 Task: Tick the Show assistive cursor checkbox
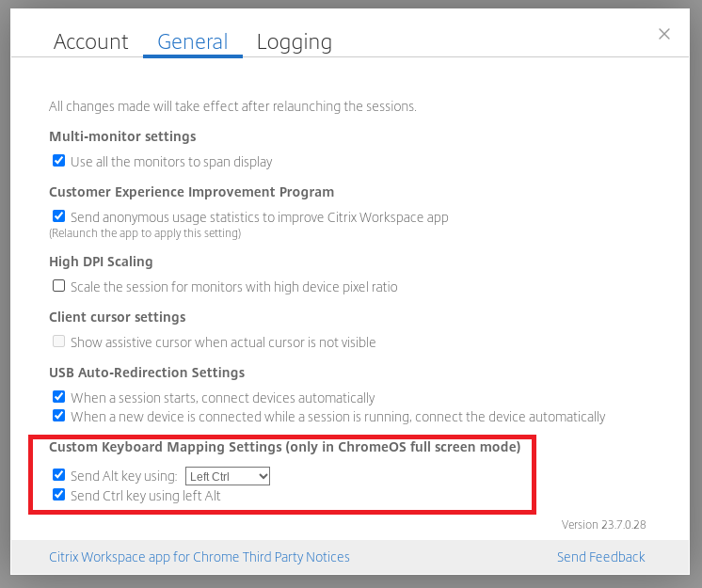click(58, 341)
